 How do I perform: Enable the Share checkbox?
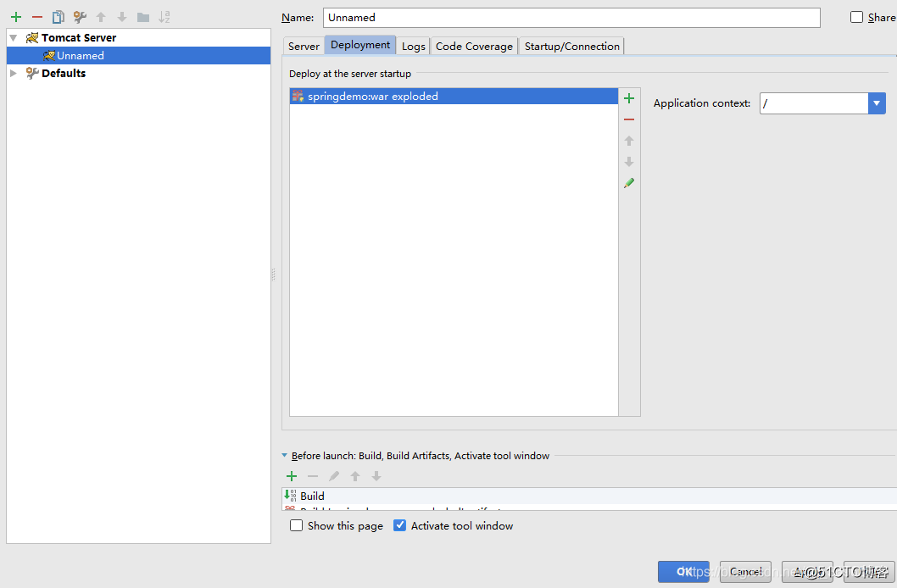pos(856,17)
